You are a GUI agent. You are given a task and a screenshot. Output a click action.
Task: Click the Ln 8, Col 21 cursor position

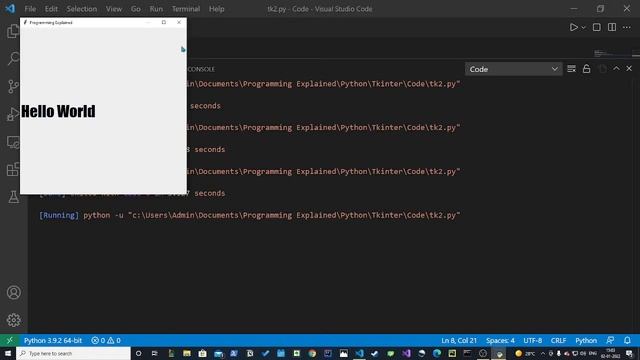(x=459, y=340)
